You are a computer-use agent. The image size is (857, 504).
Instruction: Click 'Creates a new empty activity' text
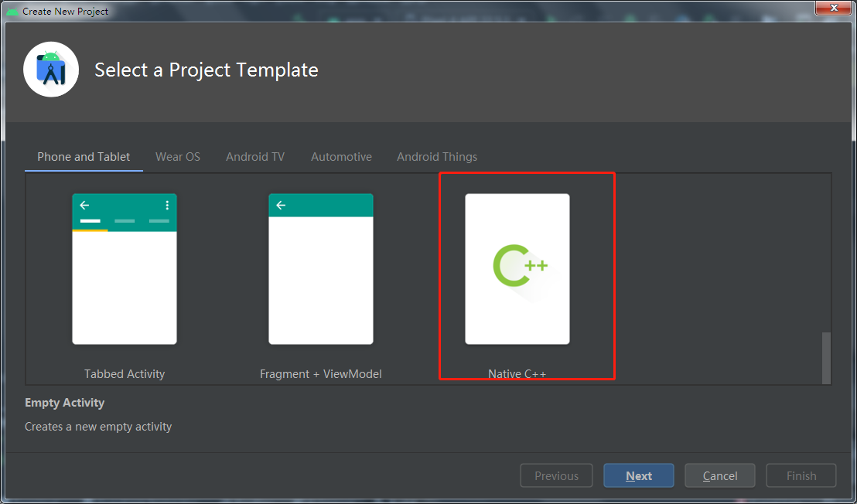point(98,427)
